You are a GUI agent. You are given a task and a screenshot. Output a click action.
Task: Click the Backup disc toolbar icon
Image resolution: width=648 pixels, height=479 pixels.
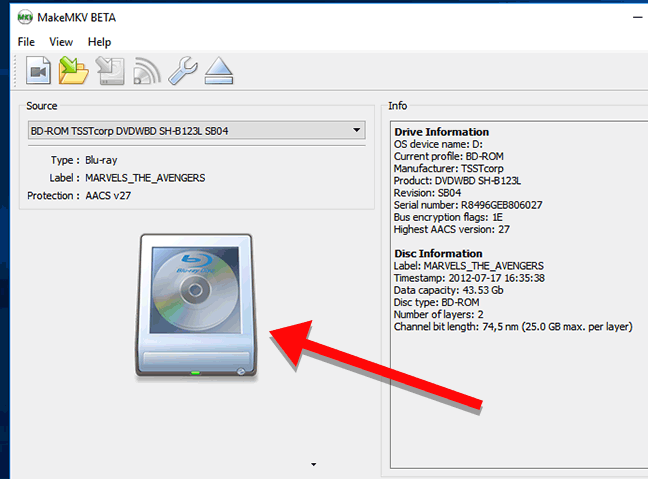pyautogui.click(x=110, y=71)
